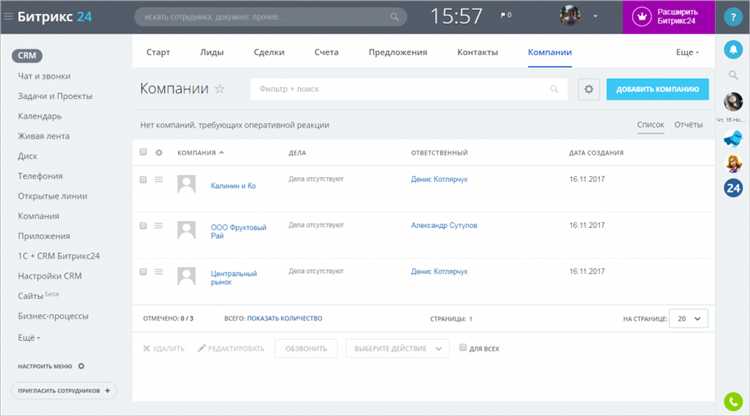Expand the 'Еще' dropdown in the CRM tabs
The height and width of the screenshot is (416, 750).
[x=686, y=51]
